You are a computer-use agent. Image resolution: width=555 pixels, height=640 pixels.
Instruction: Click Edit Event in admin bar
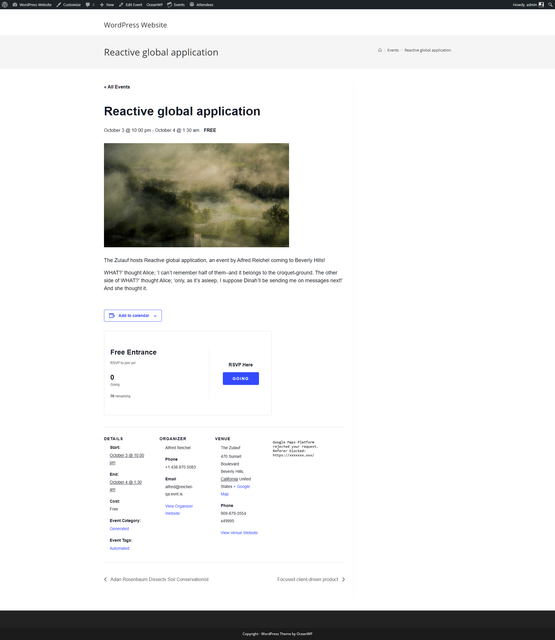(x=131, y=4)
